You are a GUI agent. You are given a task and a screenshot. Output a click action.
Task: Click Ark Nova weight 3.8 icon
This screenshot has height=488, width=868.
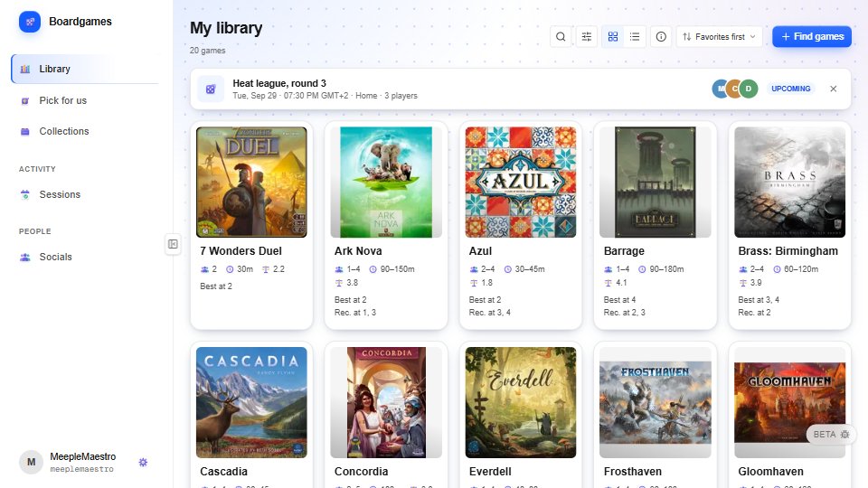point(339,283)
